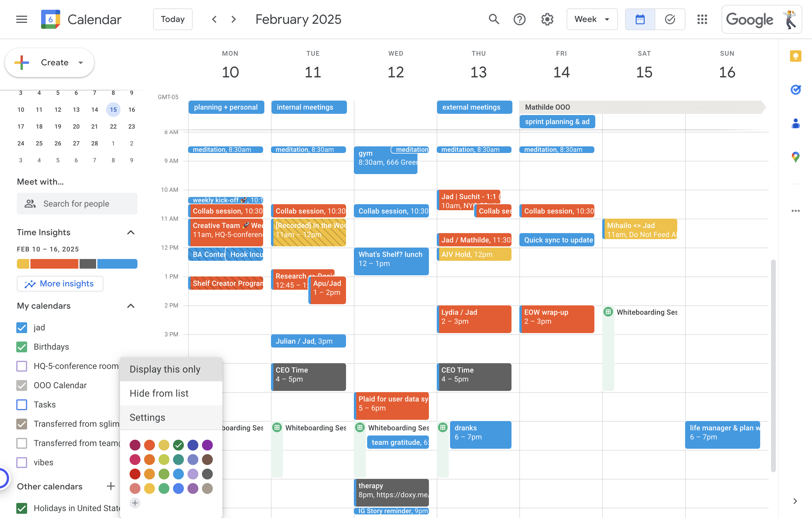812x518 pixels.
Task: Open the Google apps grid
Action: click(x=702, y=19)
